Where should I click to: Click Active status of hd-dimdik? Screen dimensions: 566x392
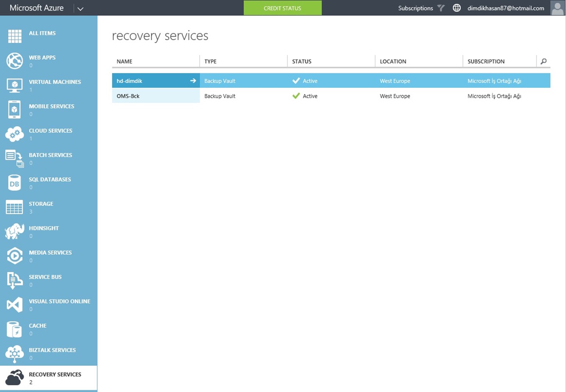pos(310,81)
